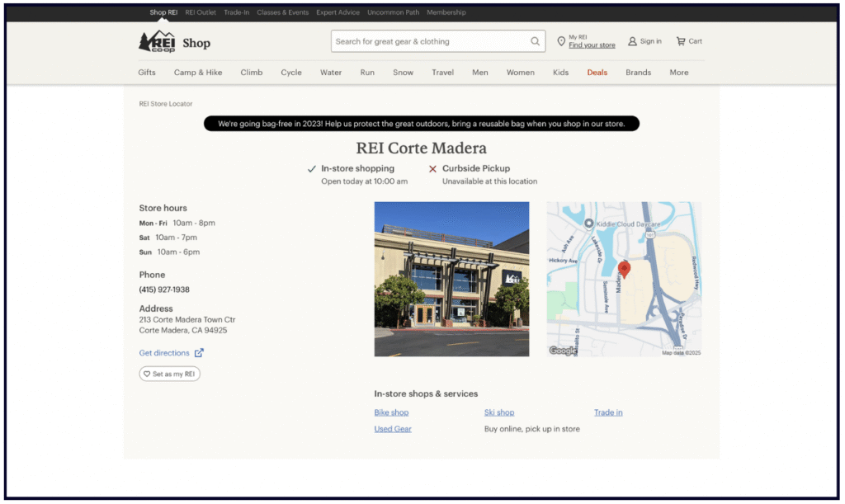Viewport: 845px width, 504px height.
Task: Toggle Set as my REI heart button
Action: click(x=169, y=374)
